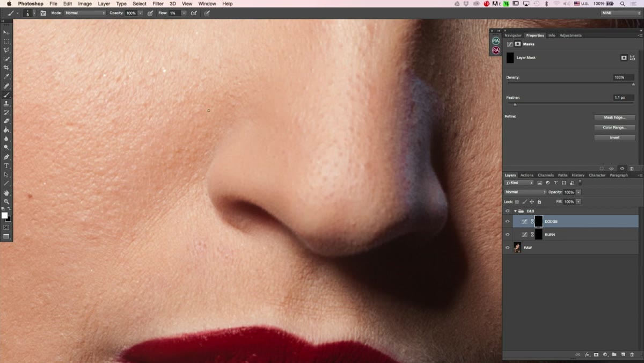
Task: Toggle the Brush panel icon in options bar
Action: pos(43,13)
